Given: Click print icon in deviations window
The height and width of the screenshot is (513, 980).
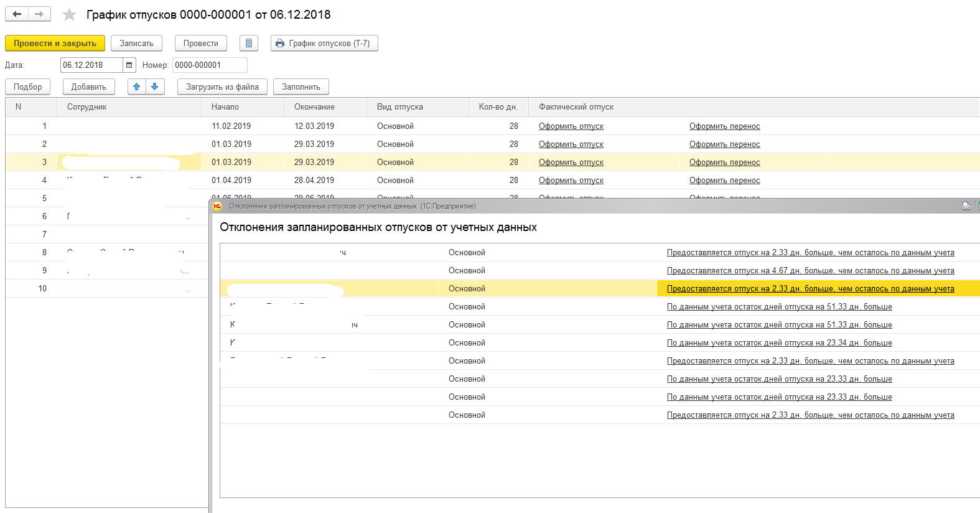Looking at the screenshot, I should coord(966,206).
